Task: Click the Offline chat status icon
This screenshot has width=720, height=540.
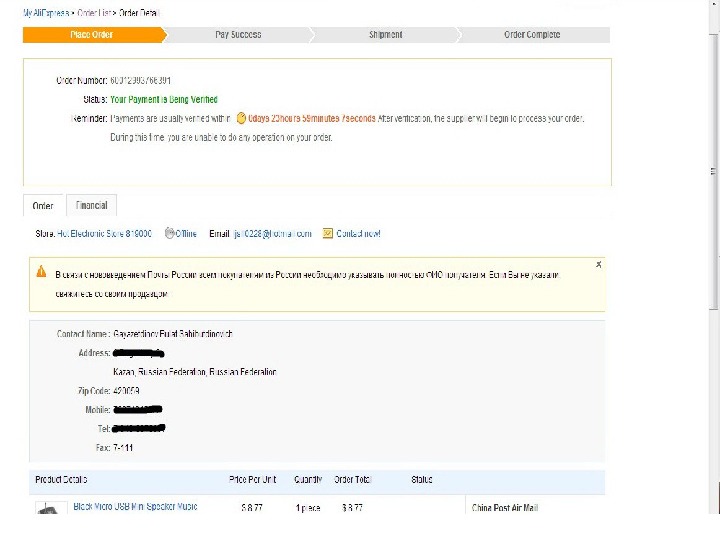Action: [169, 234]
